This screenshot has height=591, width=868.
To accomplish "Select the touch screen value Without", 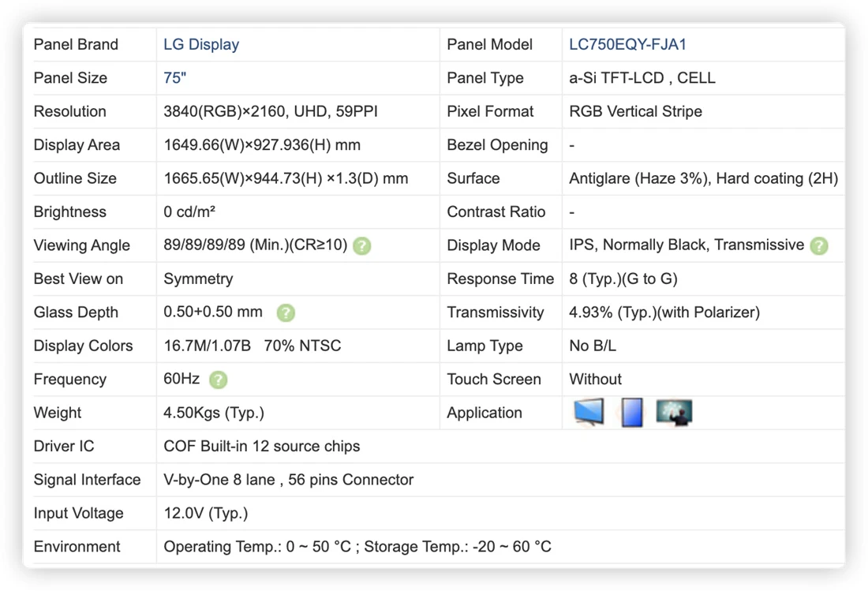I will [595, 379].
